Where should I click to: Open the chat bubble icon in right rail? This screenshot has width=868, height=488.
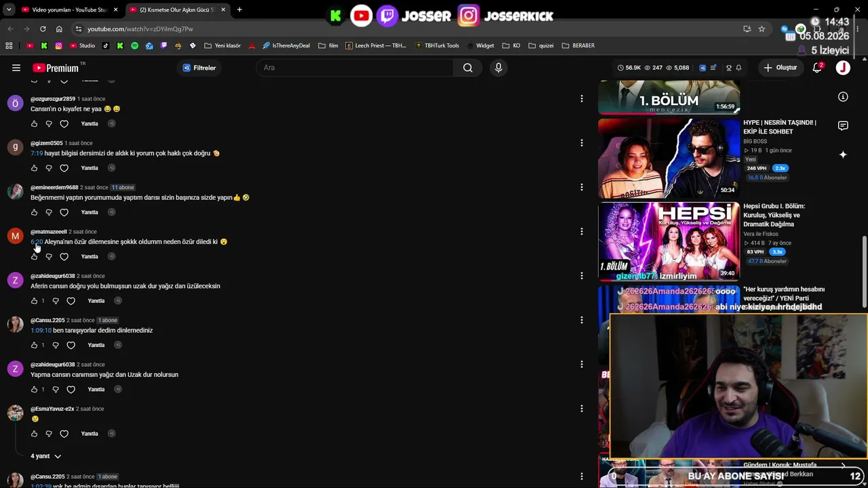[x=843, y=125]
